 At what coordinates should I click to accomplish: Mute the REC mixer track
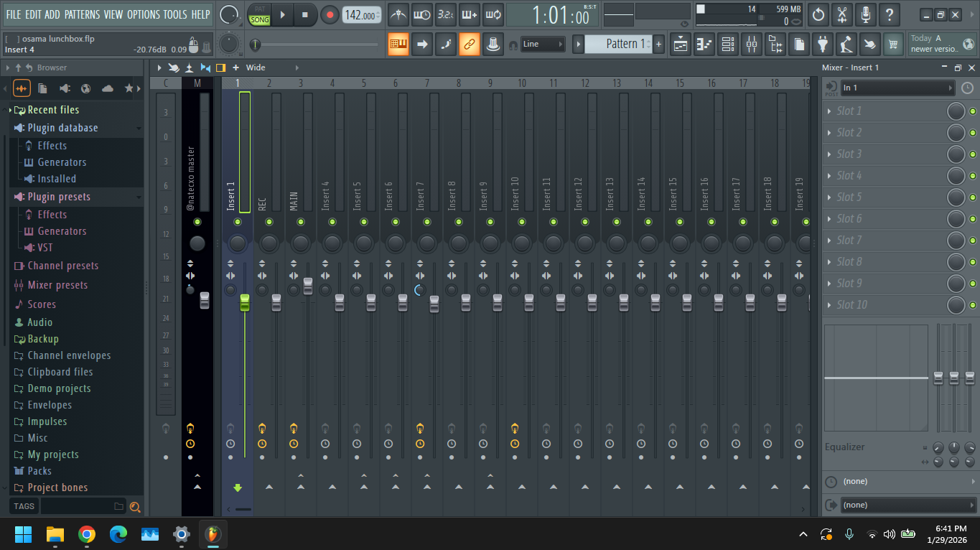click(x=269, y=222)
